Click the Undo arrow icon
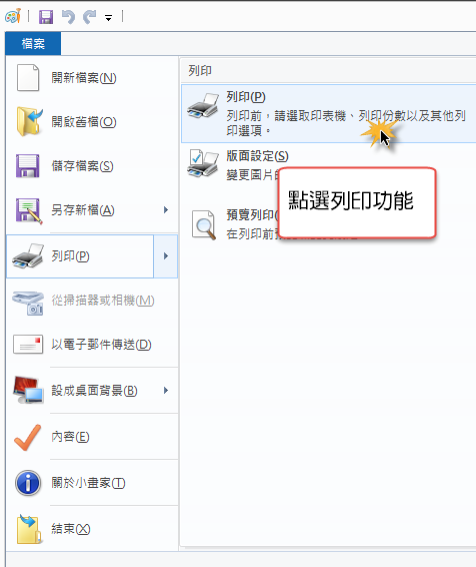Screen dimensions: 476x567 68,17
